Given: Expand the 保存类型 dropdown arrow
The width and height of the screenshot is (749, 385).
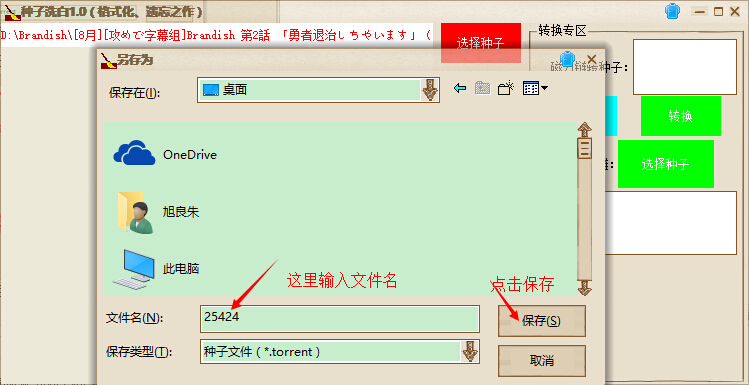Looking at the screenshot, I should pyautogui.click(x=470, y=352).
